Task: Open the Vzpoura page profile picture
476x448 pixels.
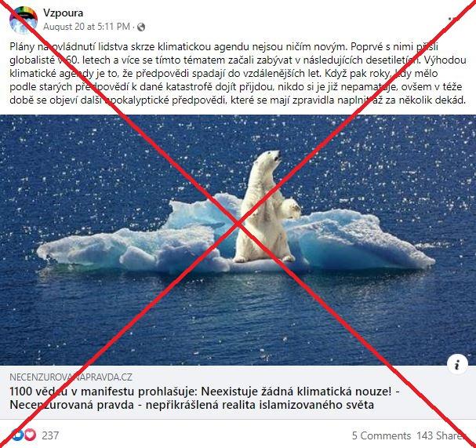Action: [24, 20]
